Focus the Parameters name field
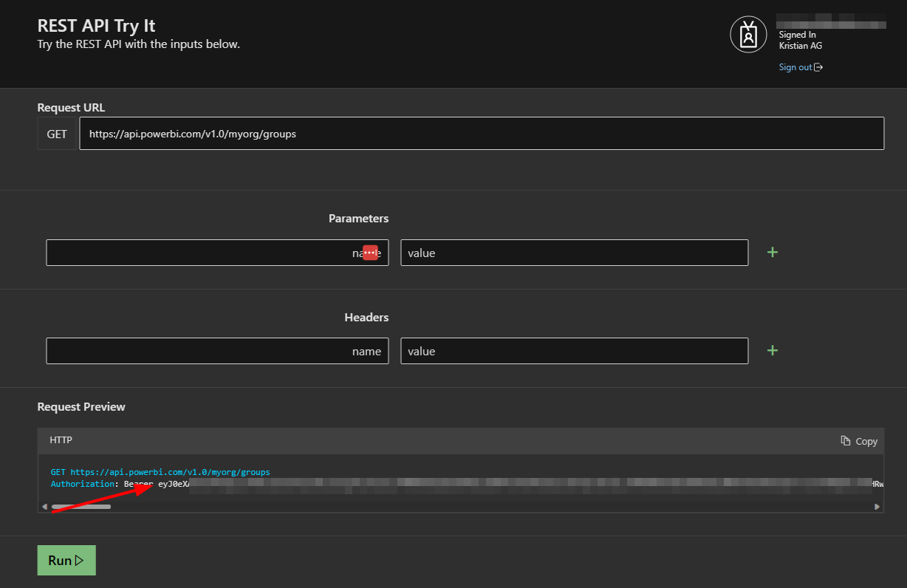The height and width of the screenshot is (588, 907). (217, 253)
